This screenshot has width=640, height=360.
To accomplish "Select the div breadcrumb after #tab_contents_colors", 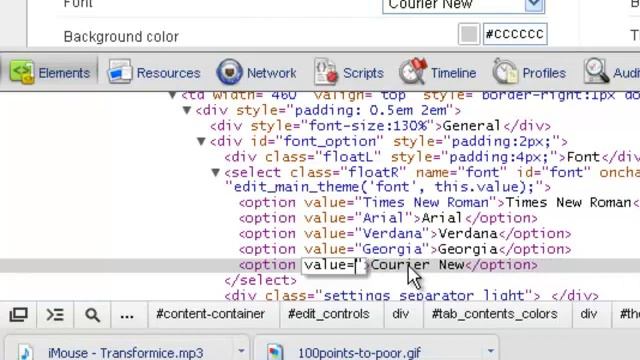I will (589, 314).
